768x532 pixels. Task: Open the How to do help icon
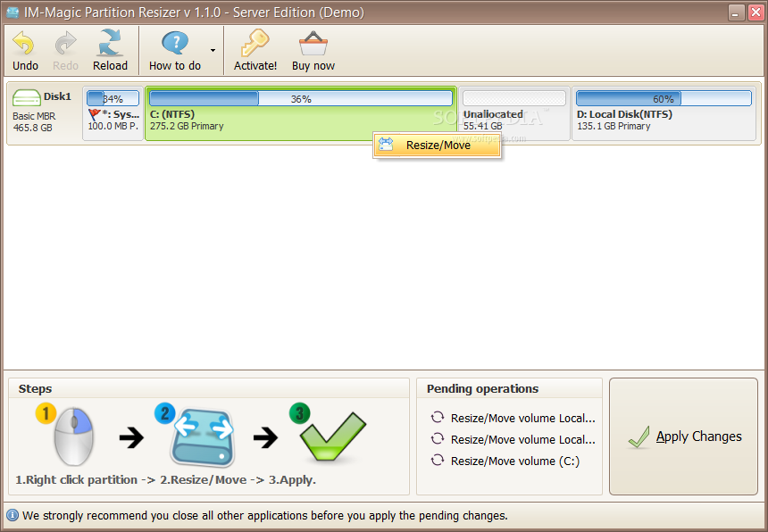(x=175, y=44)
